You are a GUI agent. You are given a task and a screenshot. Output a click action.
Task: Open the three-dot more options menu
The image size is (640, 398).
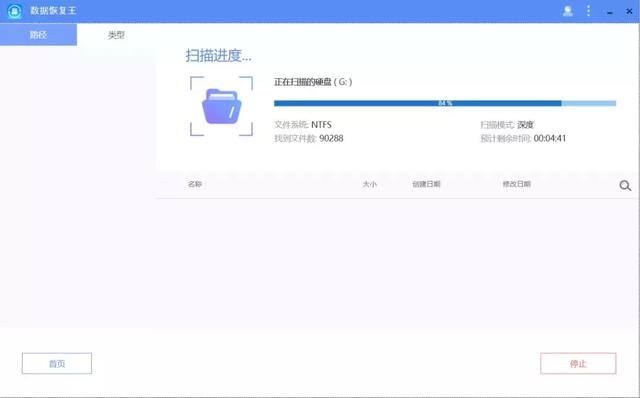588,11
